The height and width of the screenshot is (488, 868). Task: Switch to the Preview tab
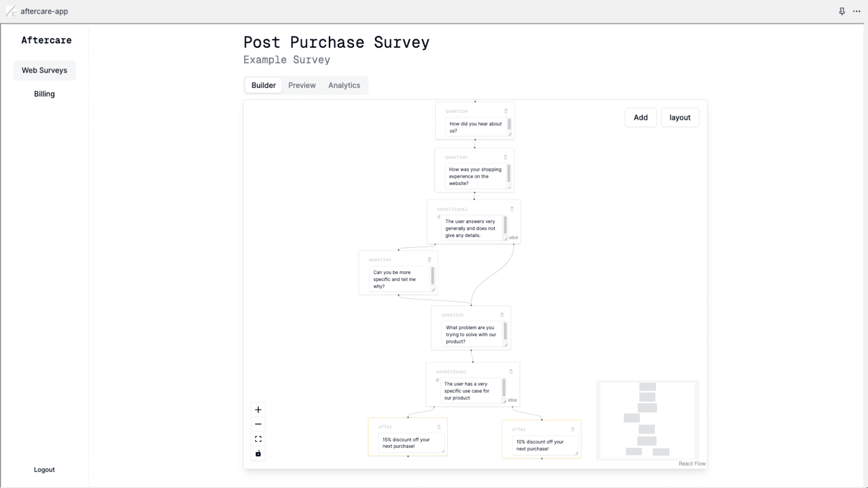[302, 85]
